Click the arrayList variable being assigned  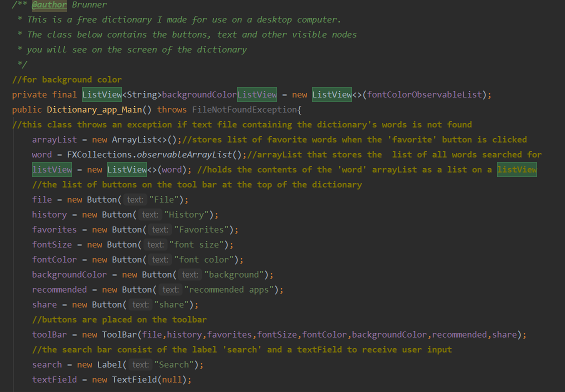click(54, 140)
